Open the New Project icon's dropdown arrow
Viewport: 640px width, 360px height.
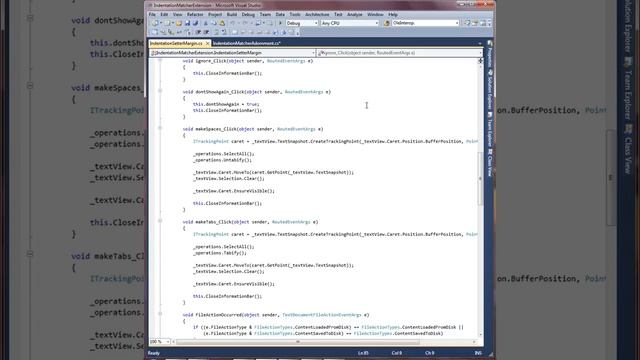(x=160, y=23)
